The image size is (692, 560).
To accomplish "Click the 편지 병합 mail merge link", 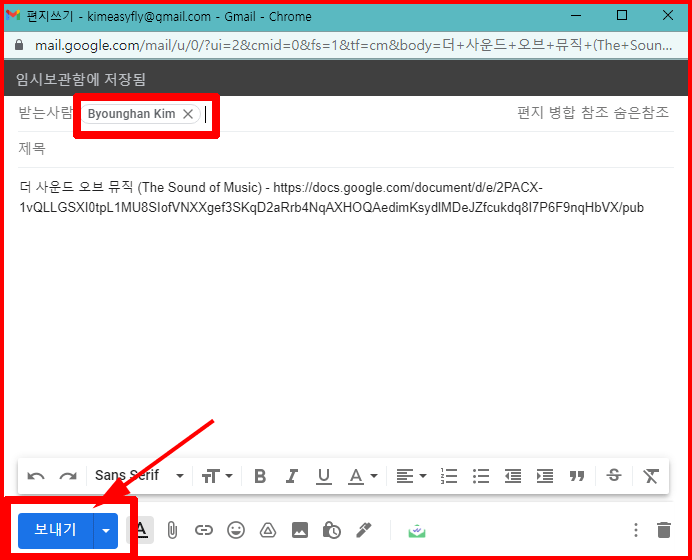I will pos(546,113).
